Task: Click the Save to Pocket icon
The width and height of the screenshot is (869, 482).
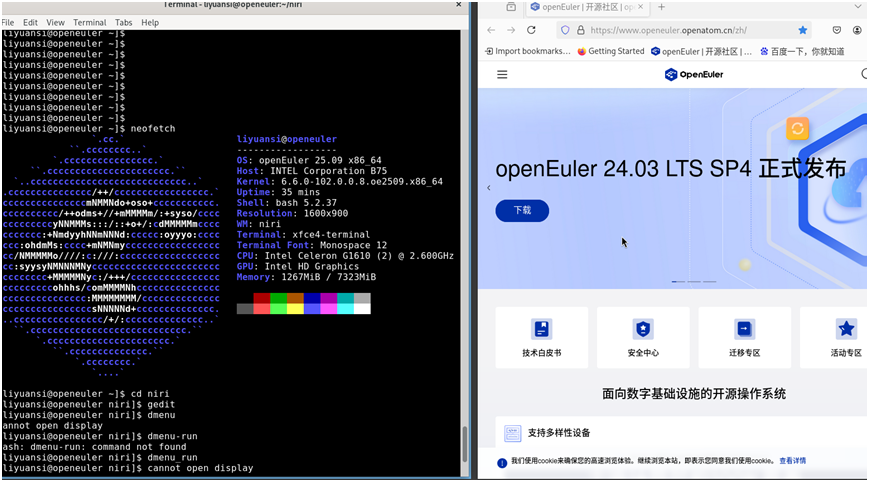Action: [837, 30]
